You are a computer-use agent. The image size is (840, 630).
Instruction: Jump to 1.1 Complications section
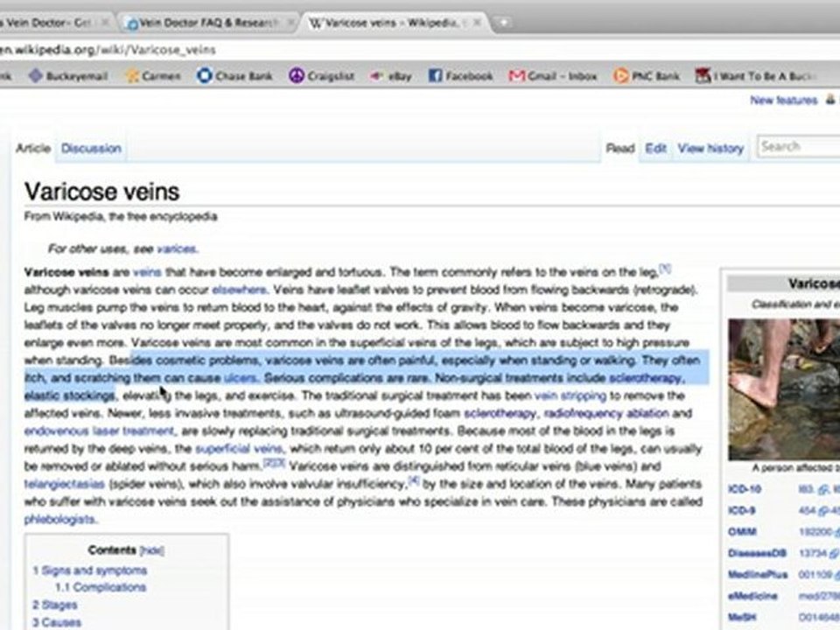click(101, 588)
